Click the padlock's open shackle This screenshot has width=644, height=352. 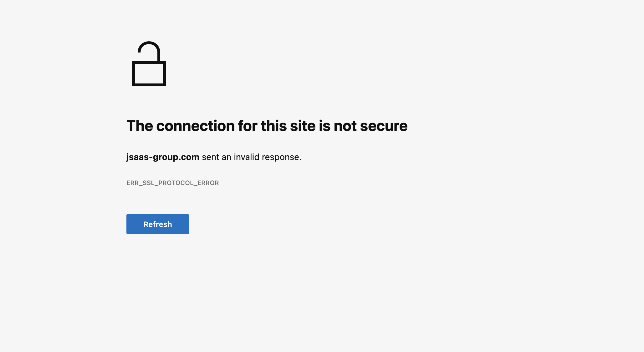coord(149,51)
